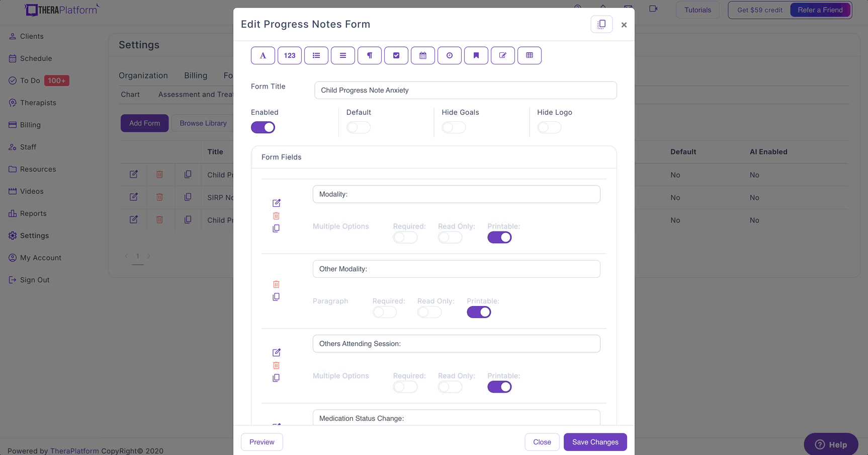Duplicate the Other Modality field
Viewport: 868px width, 455px height.
[x=276, y=297]
